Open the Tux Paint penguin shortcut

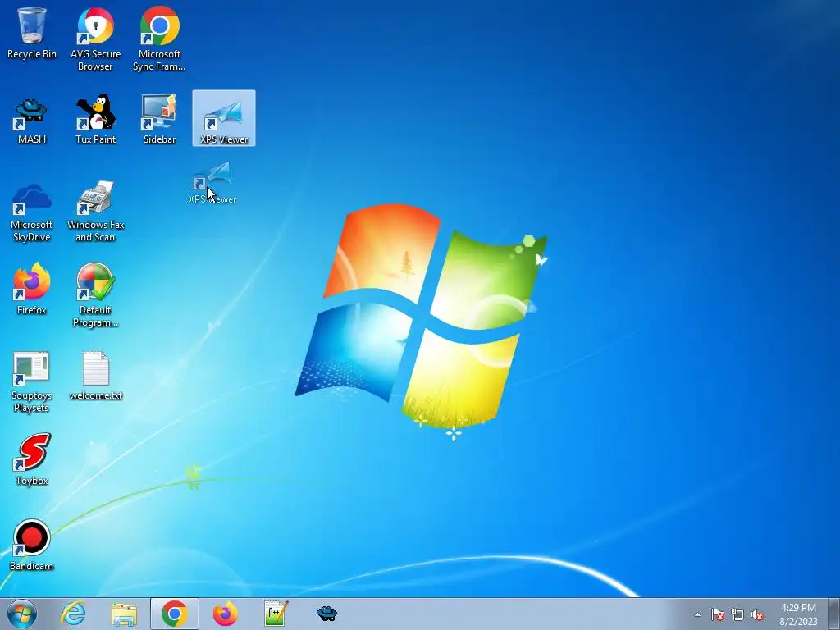coord(95,119)
